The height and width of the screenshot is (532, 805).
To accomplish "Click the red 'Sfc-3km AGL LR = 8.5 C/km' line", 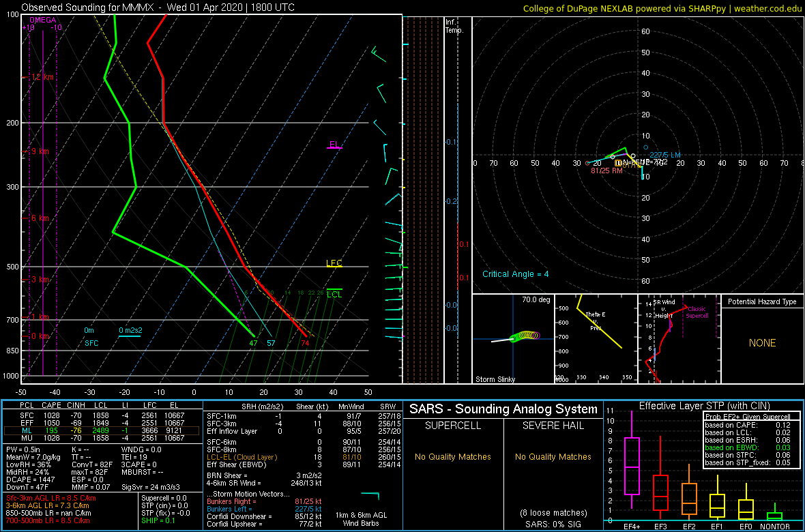I will pos(51,498).
